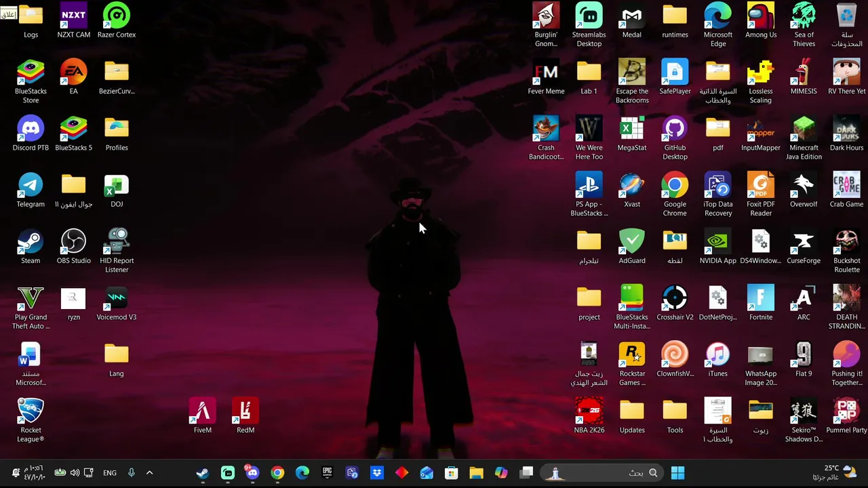Select the Escape the Backrooms icon
The height and width of the screenshot is (488, 868).
(x=631, y=82)
